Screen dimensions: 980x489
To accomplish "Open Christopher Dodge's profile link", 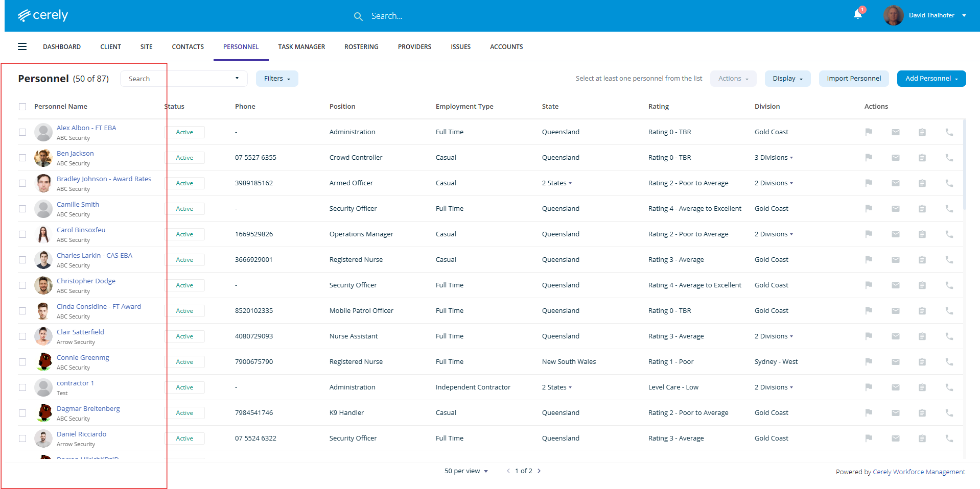I will coord(86,281).
